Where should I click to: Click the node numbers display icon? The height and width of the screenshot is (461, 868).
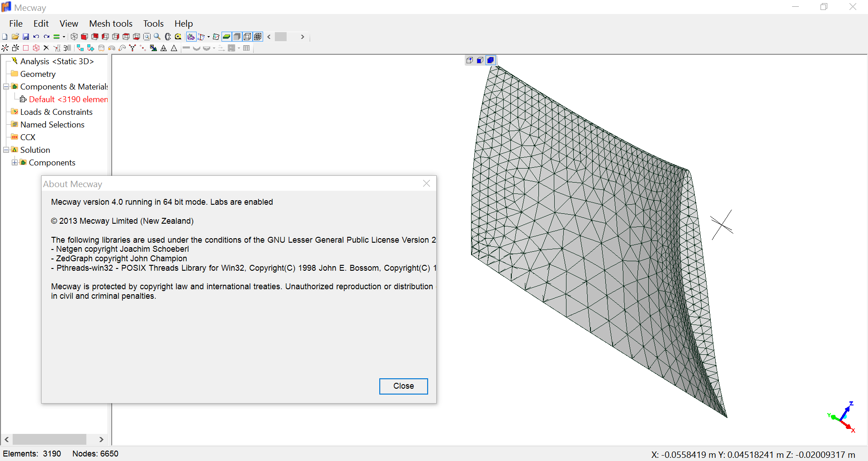click(x=201, y=37)
